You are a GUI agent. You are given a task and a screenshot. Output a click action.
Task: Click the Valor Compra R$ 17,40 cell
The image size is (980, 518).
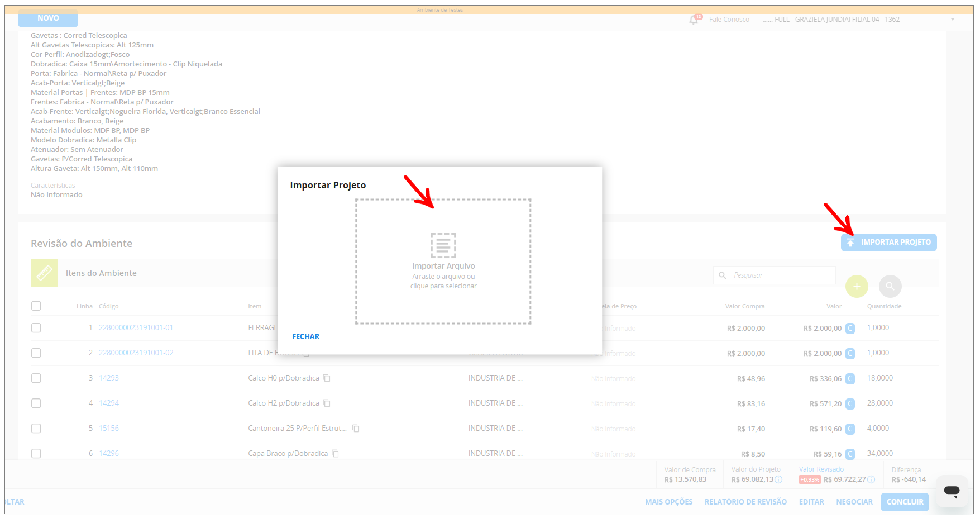751,429
